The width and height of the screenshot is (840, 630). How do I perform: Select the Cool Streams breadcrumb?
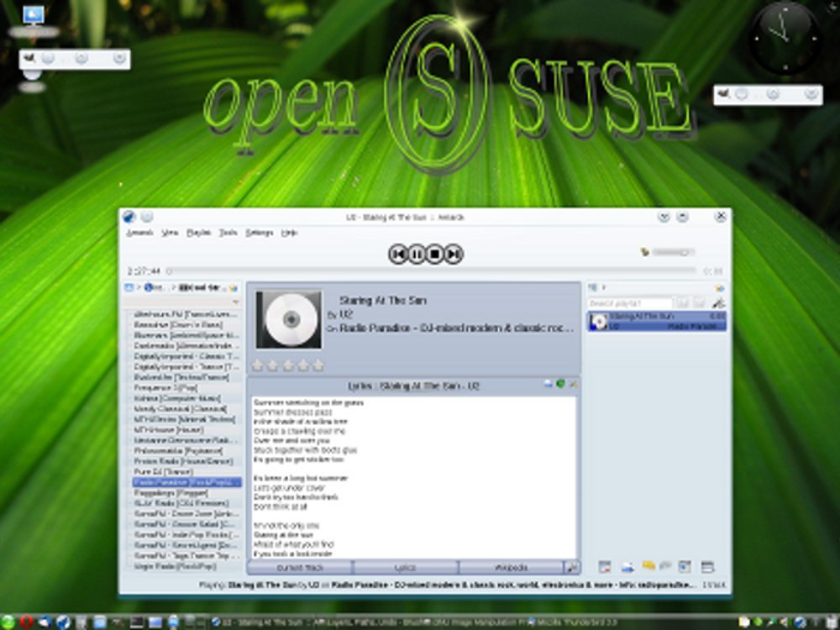click(202, 287)
